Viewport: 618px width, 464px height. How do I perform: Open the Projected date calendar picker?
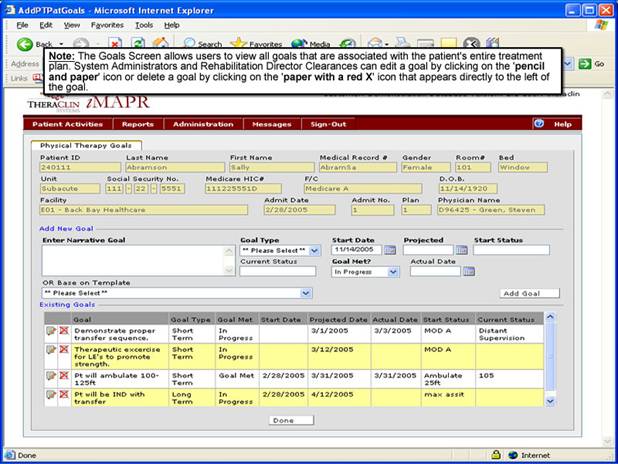462,250
